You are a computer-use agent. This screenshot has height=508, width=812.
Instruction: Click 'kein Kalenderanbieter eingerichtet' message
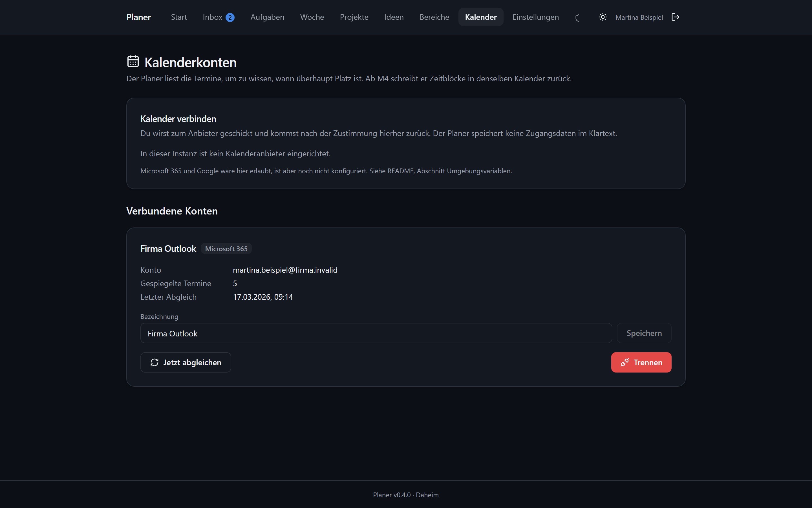[x=235, y=154]
